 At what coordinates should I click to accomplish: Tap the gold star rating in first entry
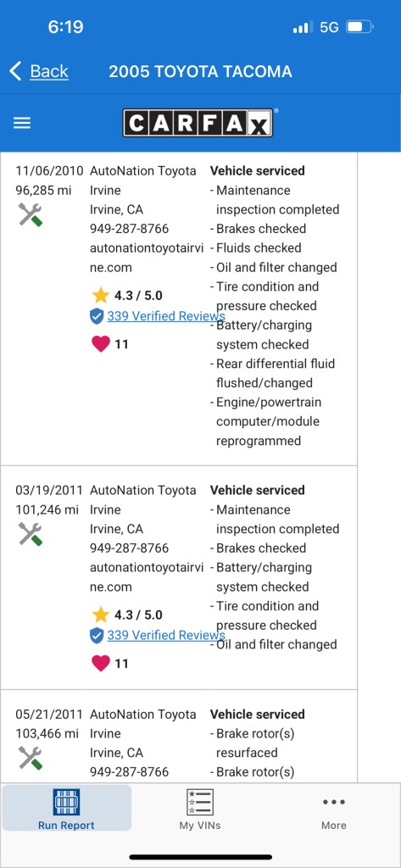pyautogui.click(x=101, y=295)
